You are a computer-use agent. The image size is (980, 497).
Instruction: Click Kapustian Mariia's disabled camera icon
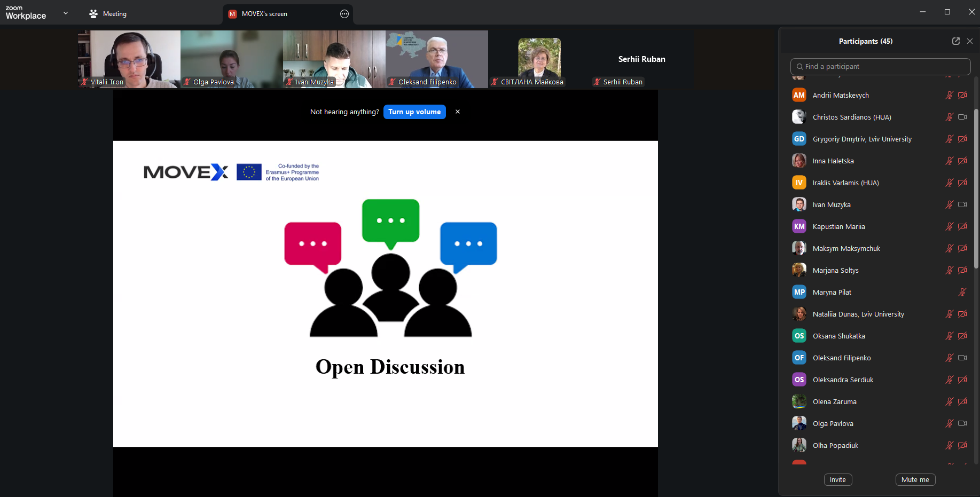click(962, 227)
